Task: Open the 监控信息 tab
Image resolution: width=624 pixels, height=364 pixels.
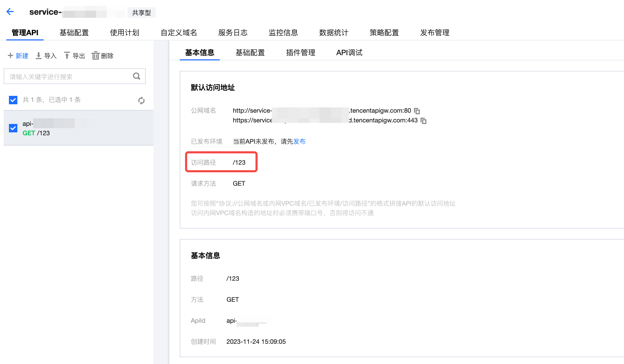Action: pos(283,33)
